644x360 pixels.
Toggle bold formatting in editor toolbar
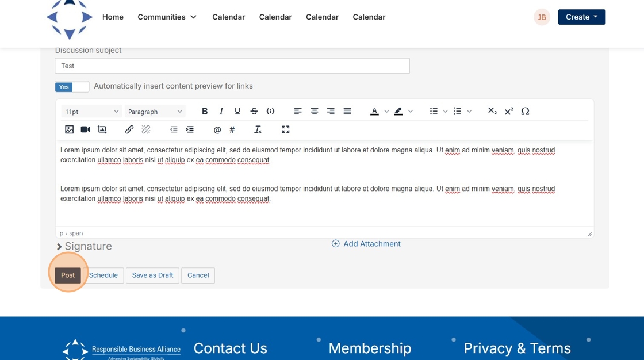(x=205, y=112)
